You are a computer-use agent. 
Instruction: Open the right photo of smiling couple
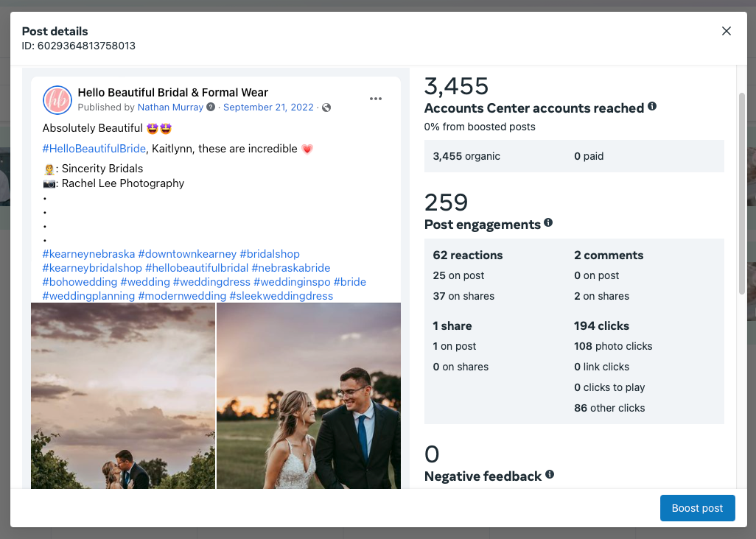coord(309,395)
